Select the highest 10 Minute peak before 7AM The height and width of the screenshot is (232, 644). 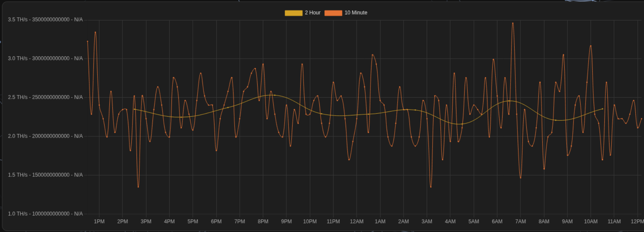pyautogui.click(x=513, y=23)
